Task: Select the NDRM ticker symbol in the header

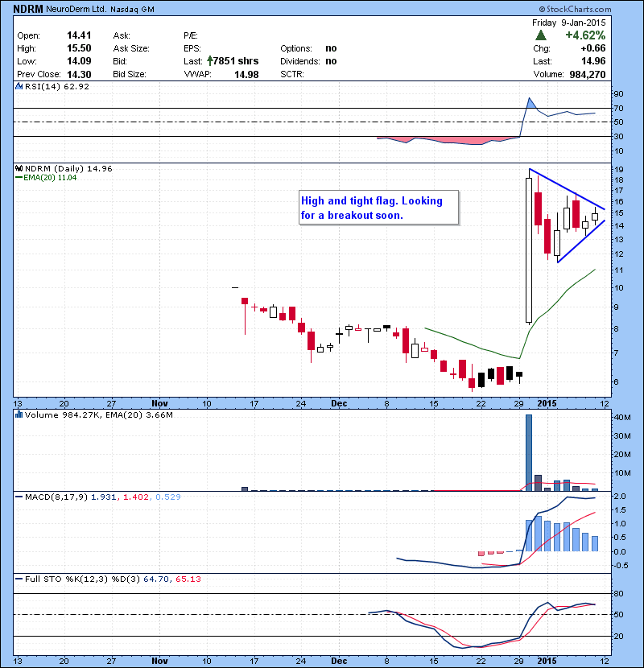Action: click(x=28, y=9)
